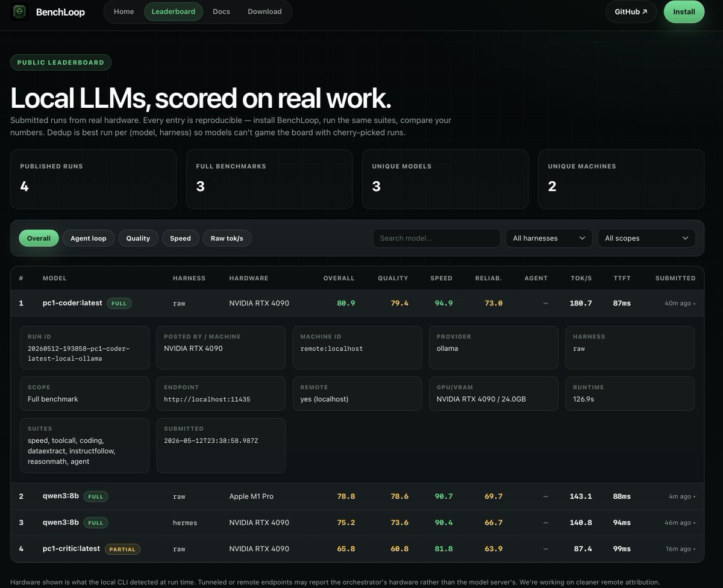This screenshot has height=588, width=723.
Task: Click the hermes harness cell
Action: pos(185,522)
